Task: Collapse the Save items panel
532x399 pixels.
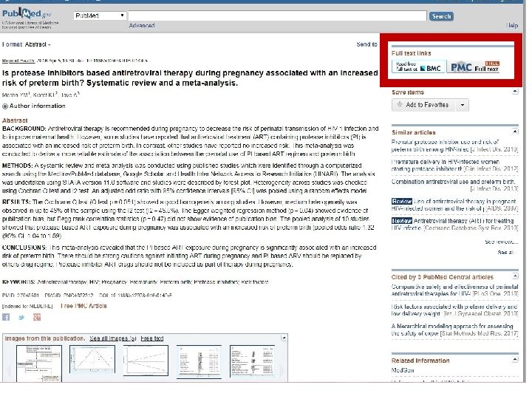Action: [x=515, y=92]
